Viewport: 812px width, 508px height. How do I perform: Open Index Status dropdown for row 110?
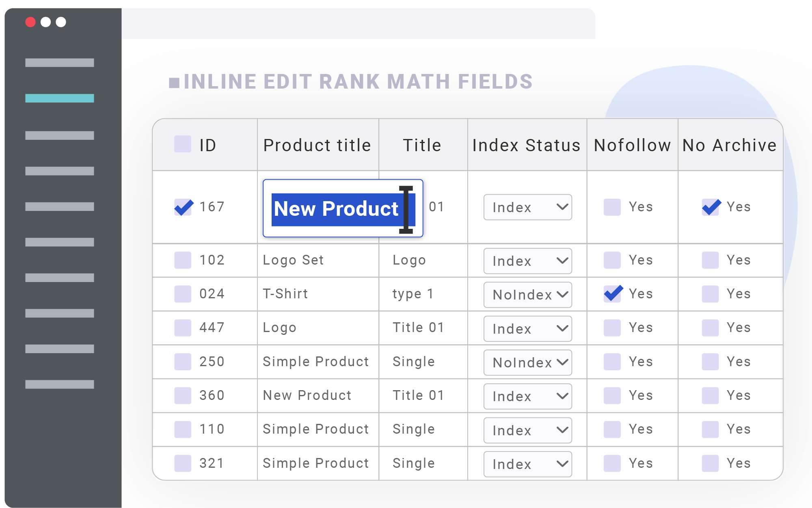click(528, 430)
